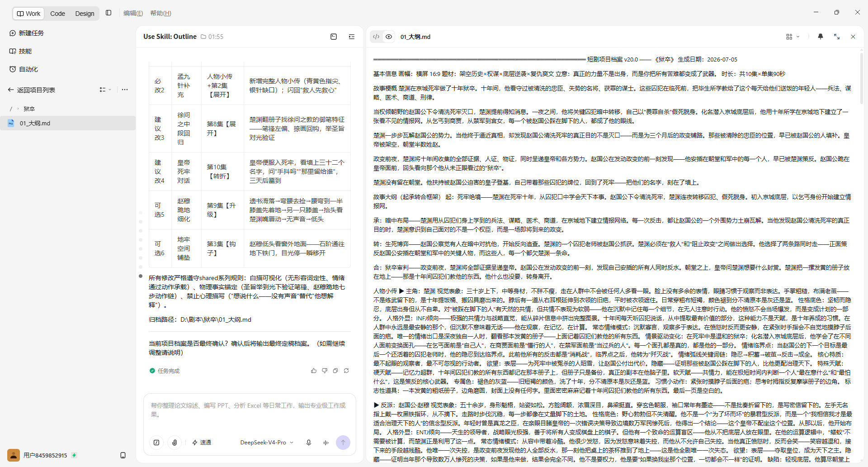The image size is (868, 467).
Task: Regenerate the assistant response
Action: pos(346,371)
